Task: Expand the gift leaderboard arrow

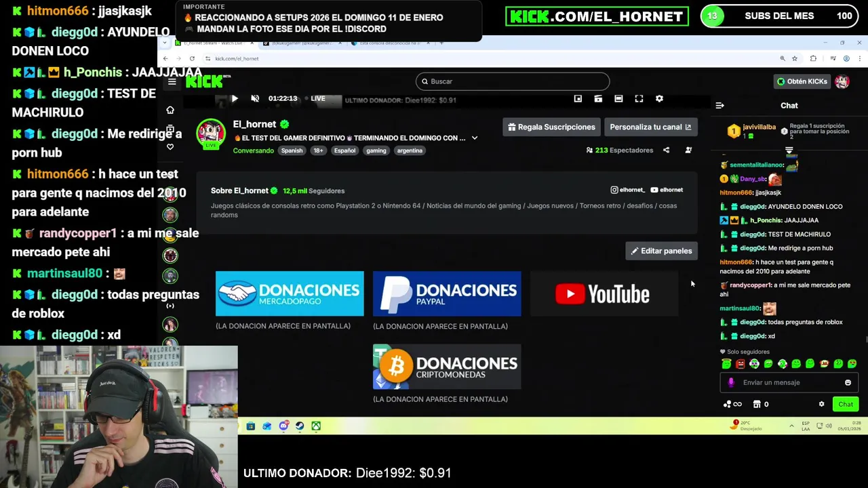Action: (789, 150)
